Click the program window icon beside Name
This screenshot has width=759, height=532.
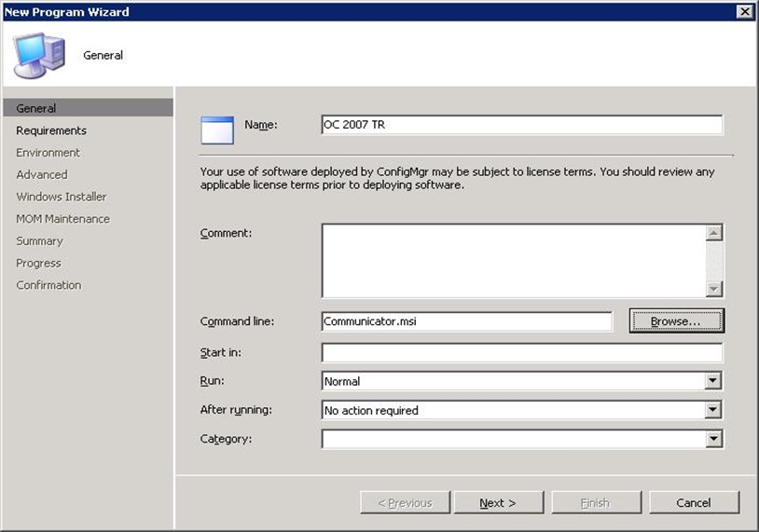(217, 130)
